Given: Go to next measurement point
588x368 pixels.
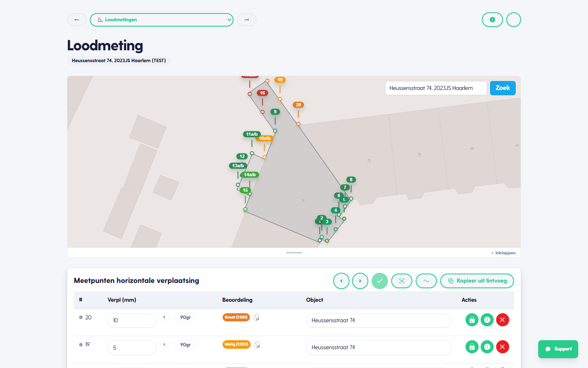Looking at the screenshot, I should click(360, 281).
